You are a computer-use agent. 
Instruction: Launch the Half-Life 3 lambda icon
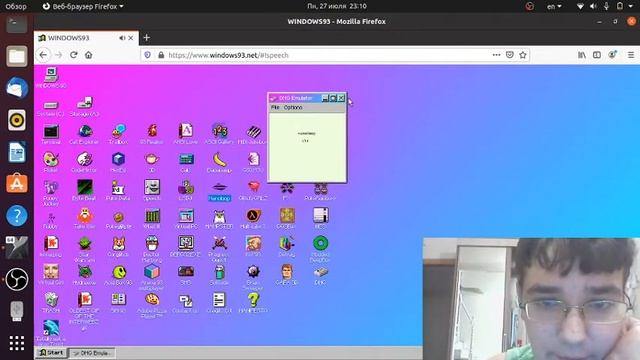click(253, 216)
